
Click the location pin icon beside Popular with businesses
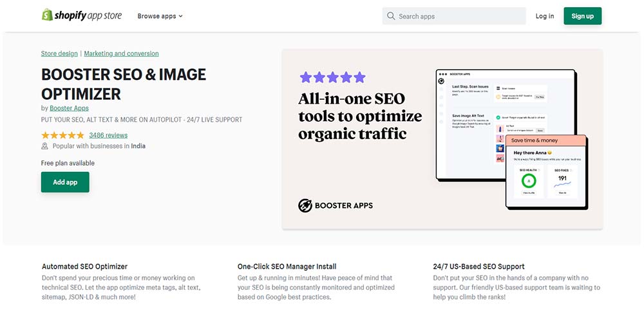45,146
